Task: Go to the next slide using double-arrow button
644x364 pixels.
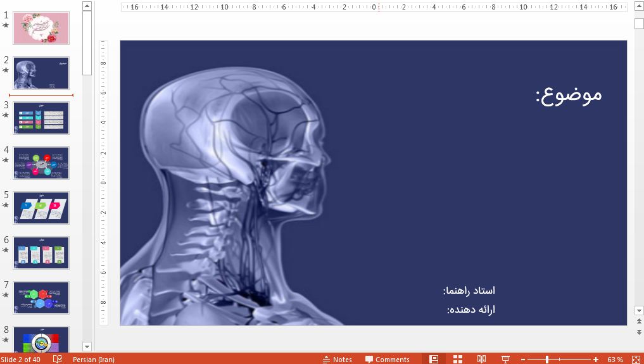Action: click(639, 331)
